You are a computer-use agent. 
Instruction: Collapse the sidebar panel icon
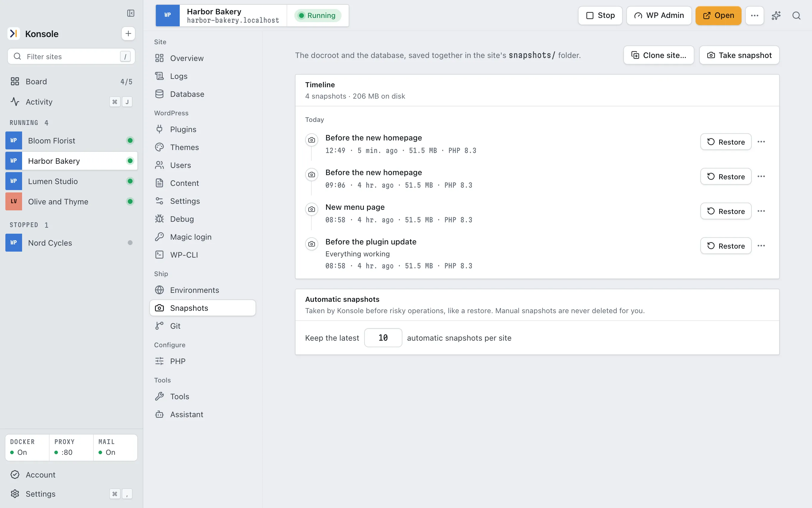pyautogui.click(x=130, y=13)
